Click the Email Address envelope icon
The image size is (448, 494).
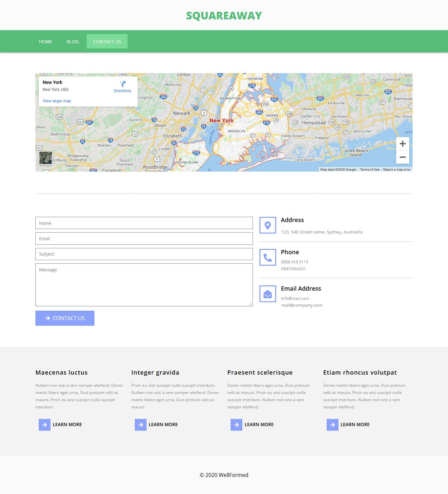click(x=268, y=294)
